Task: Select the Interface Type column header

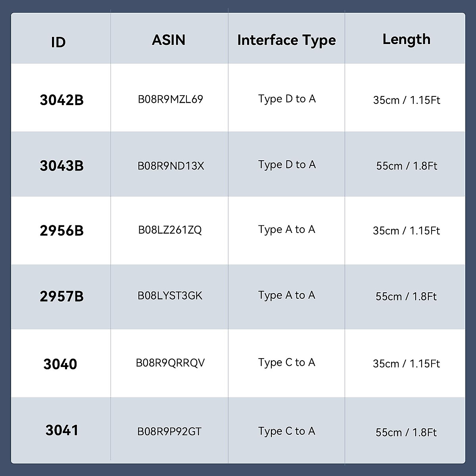Action: click(x=286, y=40)
